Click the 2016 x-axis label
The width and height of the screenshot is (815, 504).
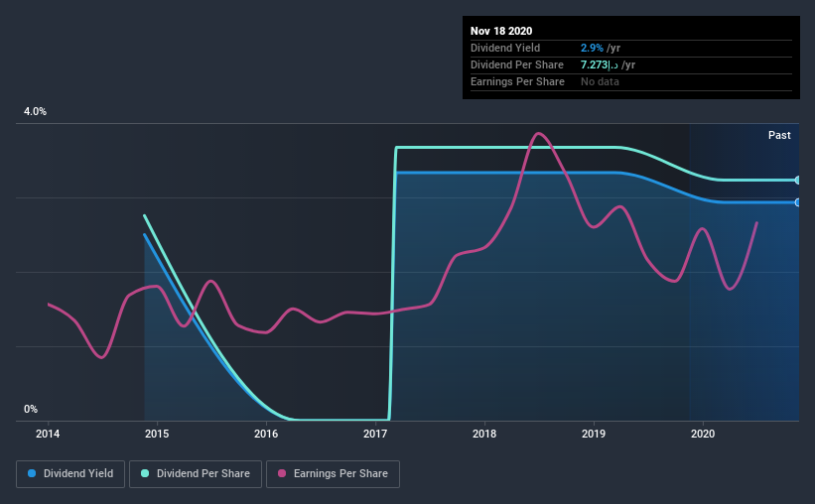click(x=266, y=434)
